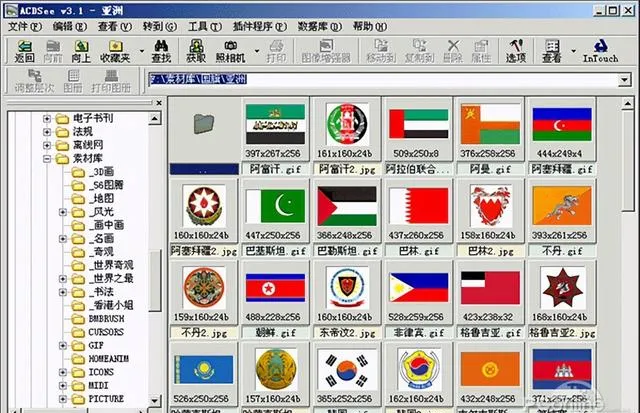
Task: Click the path address input field
Action: (x=383, y=80)
